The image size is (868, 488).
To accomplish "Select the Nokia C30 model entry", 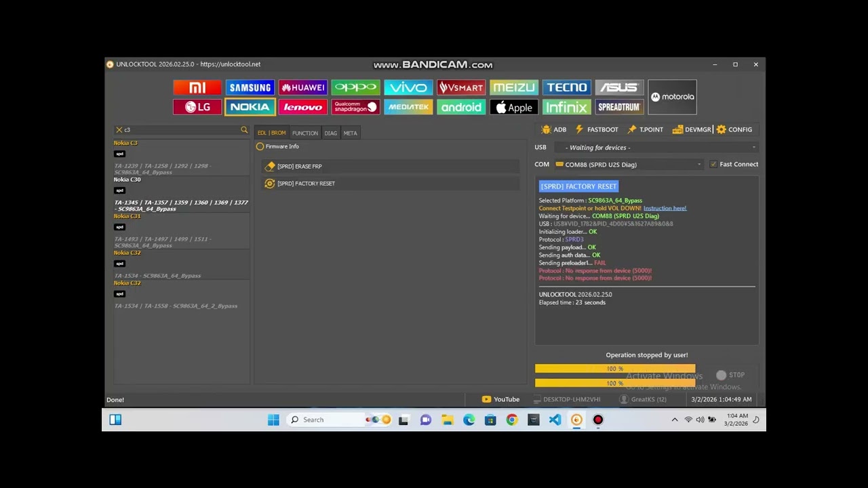I will (x=181, y=194).
